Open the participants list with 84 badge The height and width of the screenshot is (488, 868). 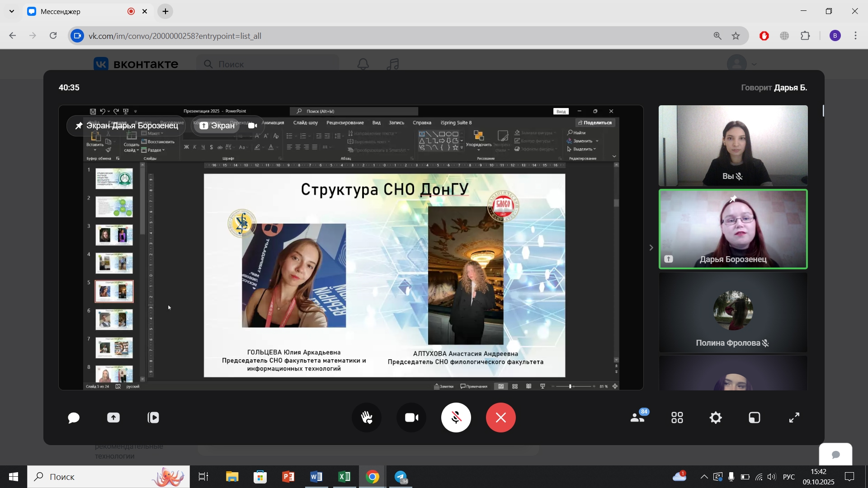pos(638,418)
